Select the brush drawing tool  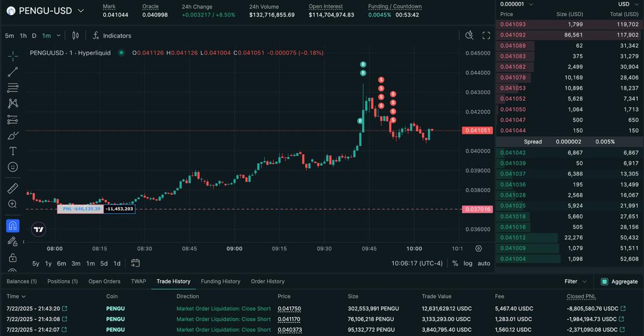[x=13, y=135]
